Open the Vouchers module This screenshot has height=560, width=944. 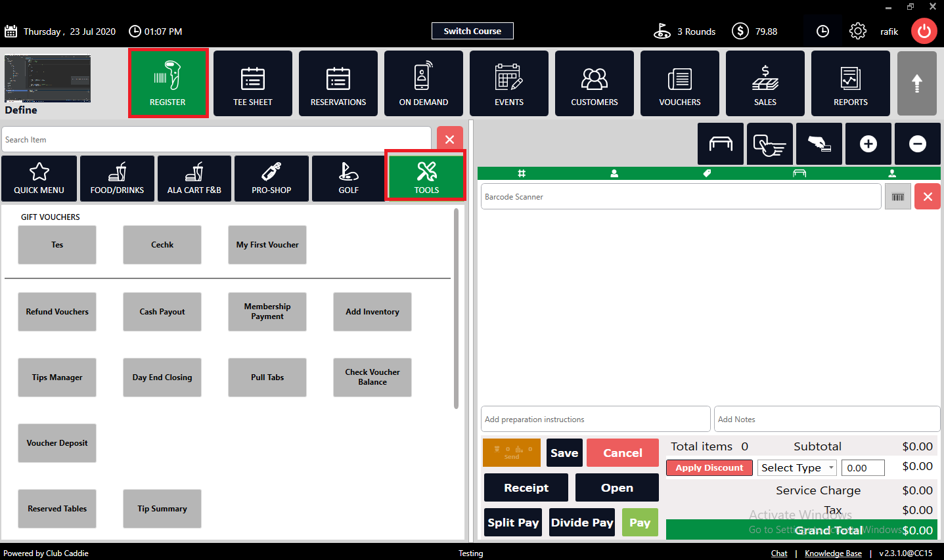680,83
